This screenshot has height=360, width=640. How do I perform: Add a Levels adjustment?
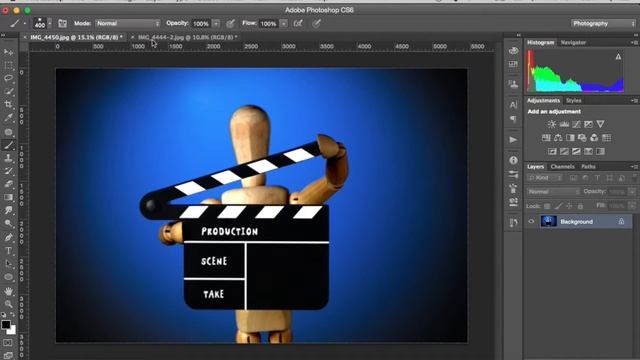point(564,124)
